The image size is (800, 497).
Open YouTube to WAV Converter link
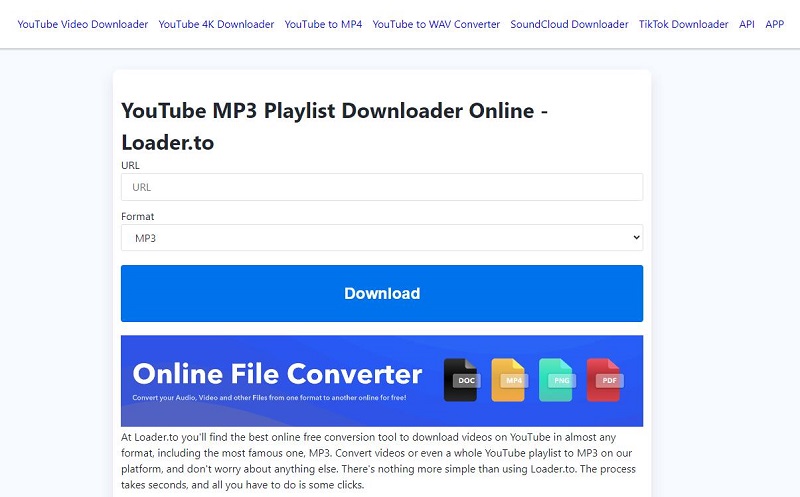[436, 24]
